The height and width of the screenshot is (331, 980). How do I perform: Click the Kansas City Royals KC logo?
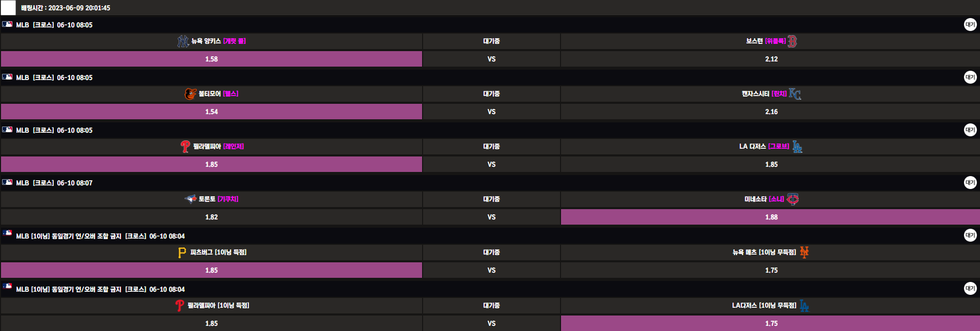click(x=795, y=94)
